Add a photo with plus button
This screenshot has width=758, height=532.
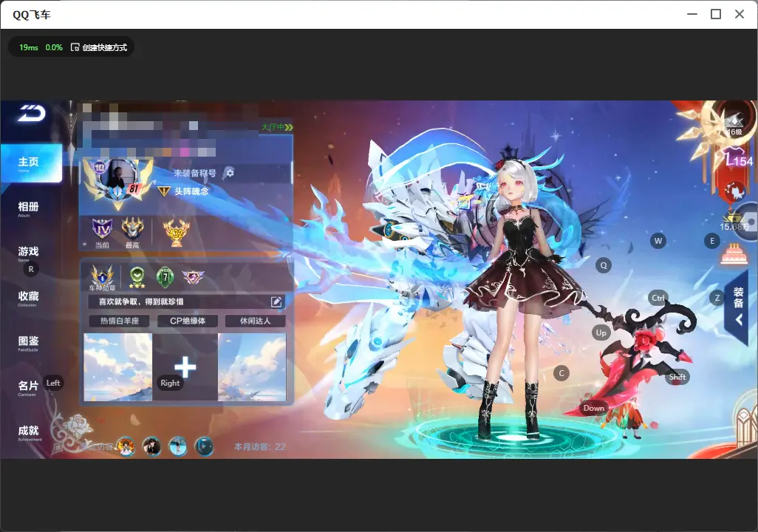point(185,367)
